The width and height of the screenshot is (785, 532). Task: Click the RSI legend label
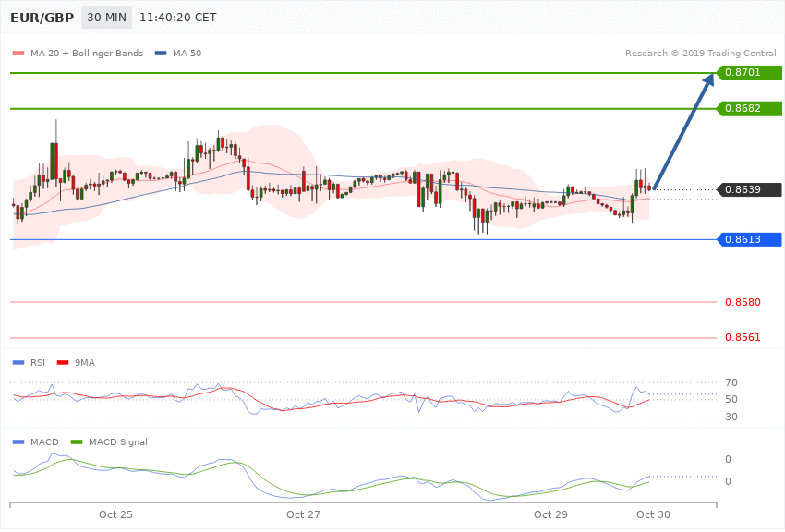pos(38,362)
